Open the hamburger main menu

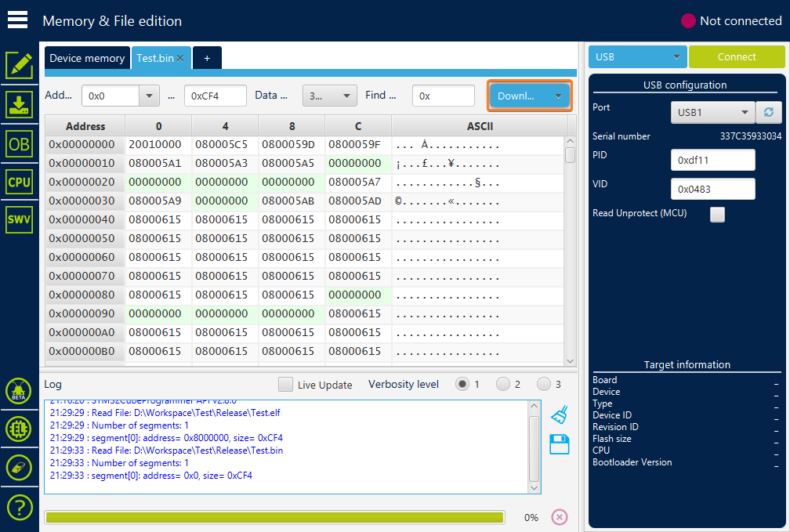tap(17, 20)
